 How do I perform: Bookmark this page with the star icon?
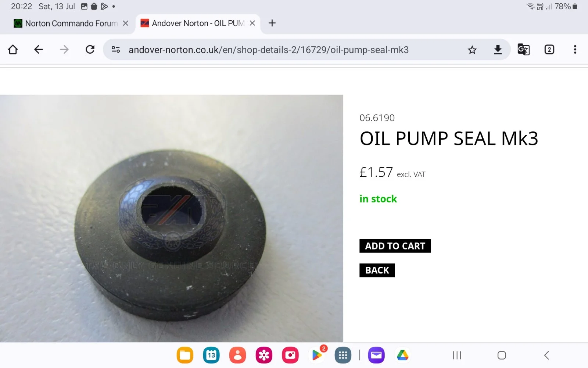click(x=472, y=50)
